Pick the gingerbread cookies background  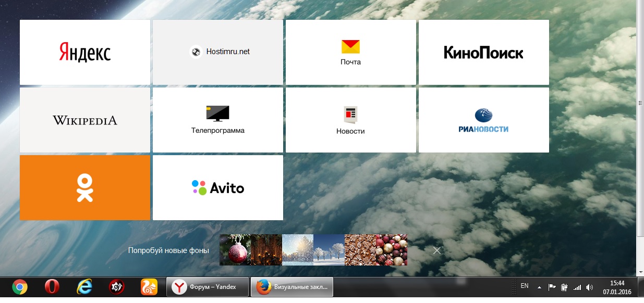coord(360,250)
